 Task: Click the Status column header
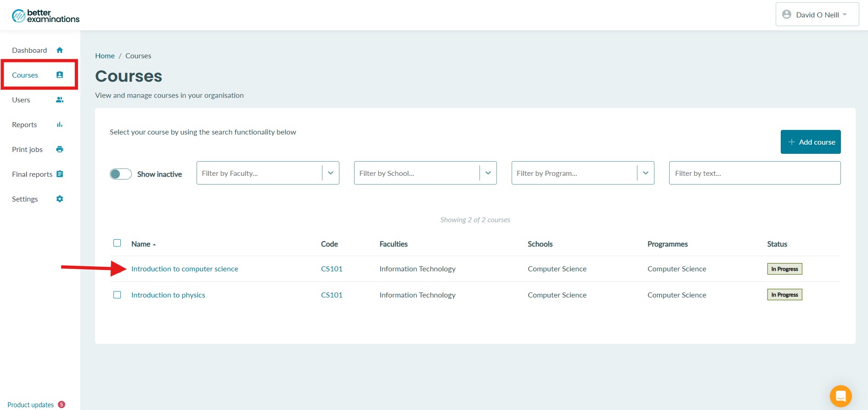(x=777, y=244)
